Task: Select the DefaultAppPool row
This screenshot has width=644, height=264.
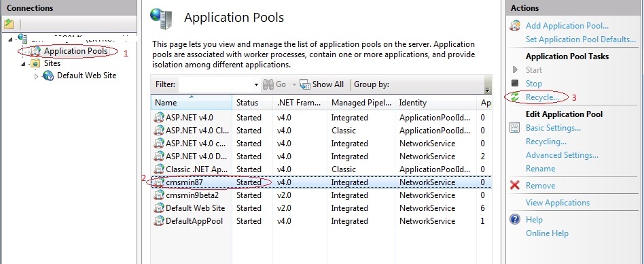Action: (321, 221)
